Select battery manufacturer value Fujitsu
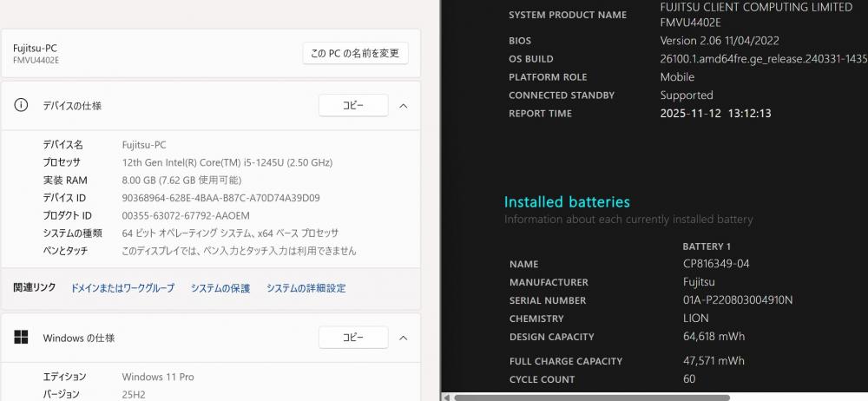Viewport: 868px width, 401px height. (699, 282)
